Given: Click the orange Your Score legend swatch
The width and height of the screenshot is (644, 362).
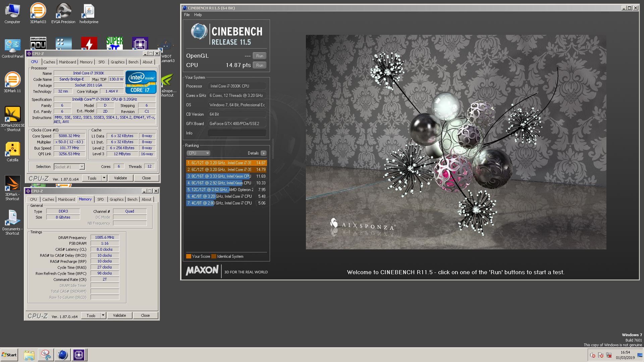Looking at the screenshot, I should point(189,256).
